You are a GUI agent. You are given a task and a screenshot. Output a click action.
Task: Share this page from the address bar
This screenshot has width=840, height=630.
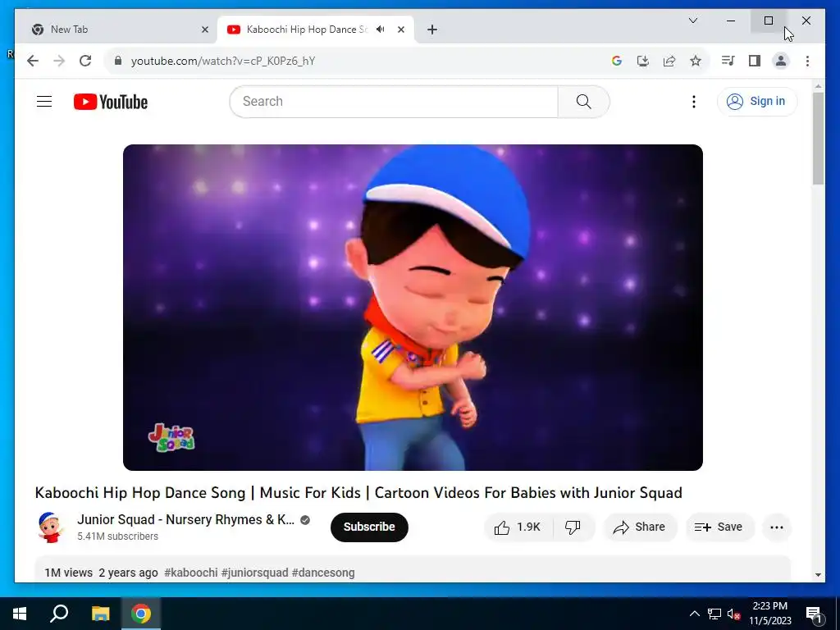coord(669,61)
